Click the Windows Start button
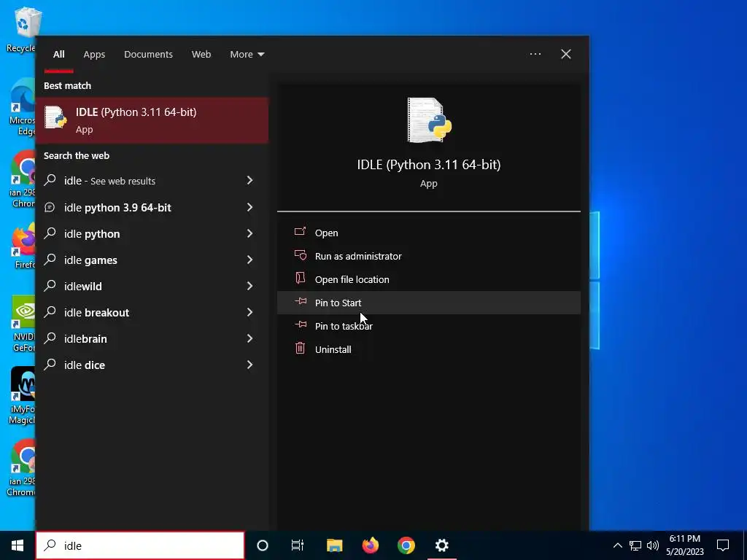 pyautogui.click(x=18, y=545)
